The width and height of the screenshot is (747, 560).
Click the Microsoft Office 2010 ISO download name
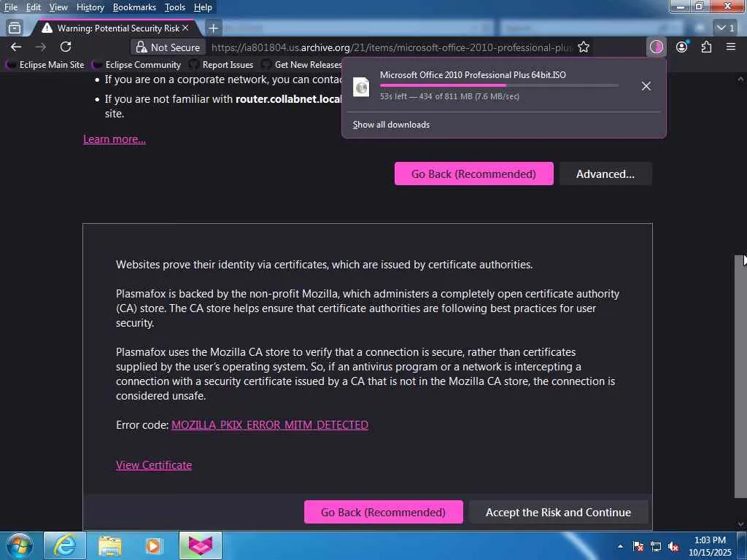pos(473,75)
